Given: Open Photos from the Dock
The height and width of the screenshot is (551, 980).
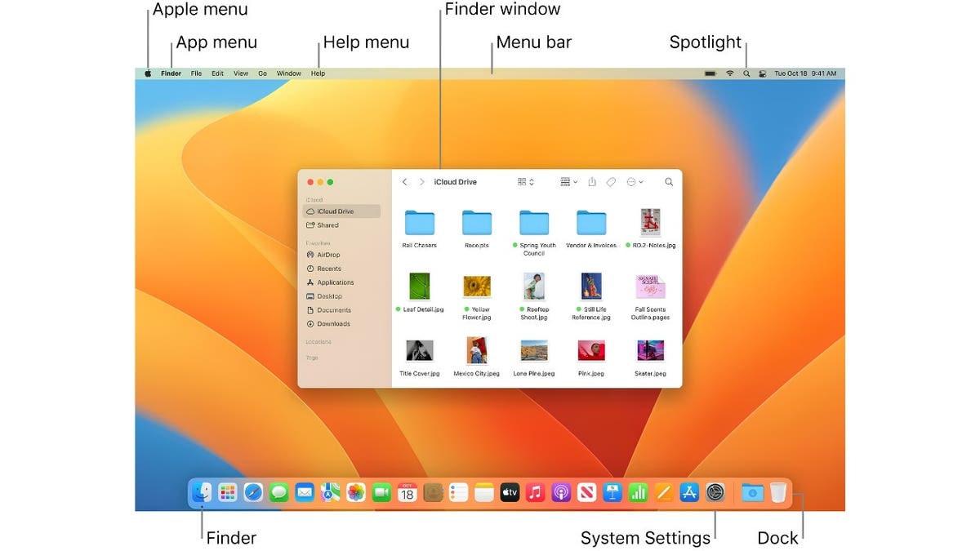Looking at the screenshot, I should pos(356,492).
